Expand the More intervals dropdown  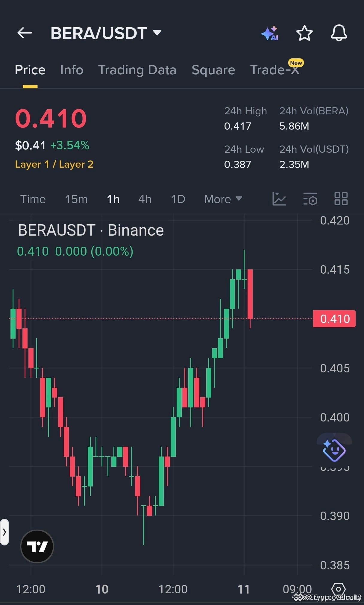pos(223,199)
